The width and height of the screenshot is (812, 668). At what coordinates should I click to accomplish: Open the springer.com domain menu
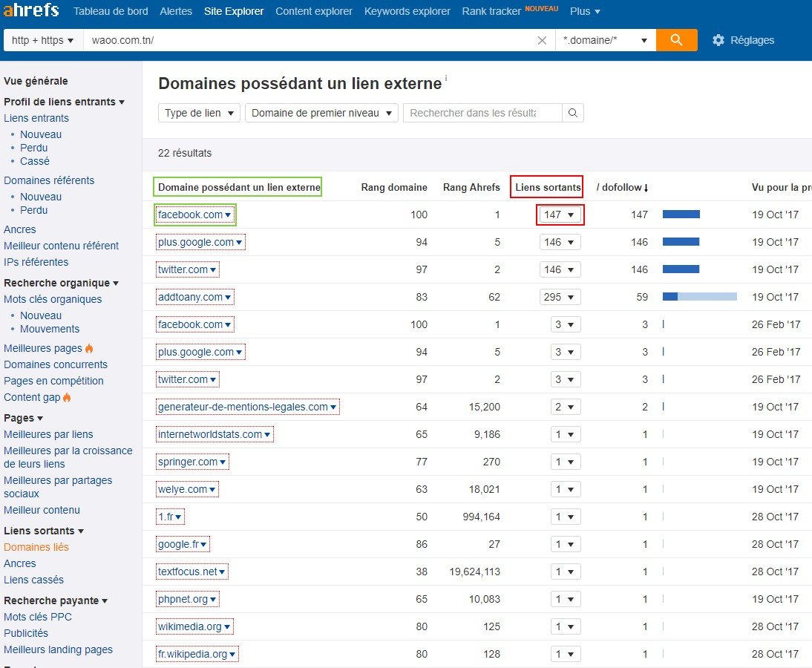(x=193, y=462)
